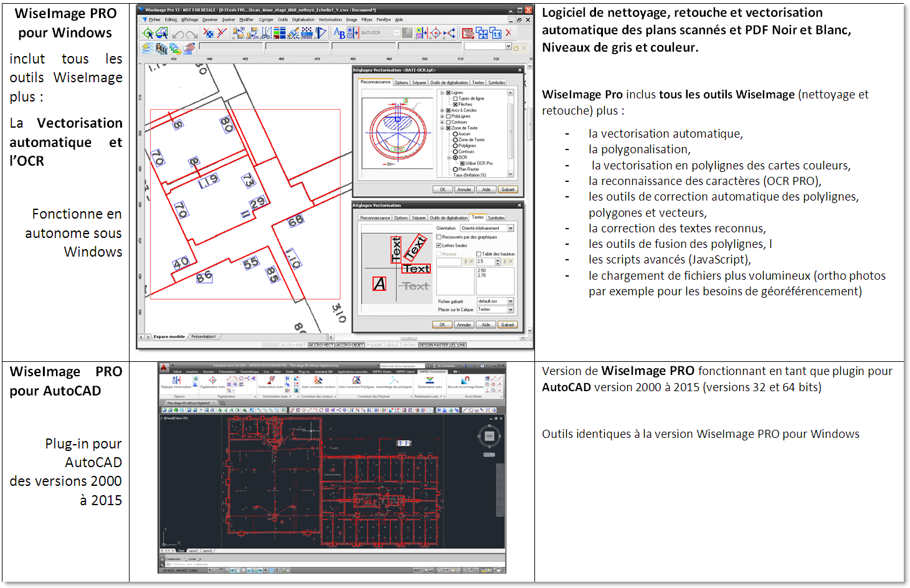
Task: Switch to Présentation1 layout tab
Action: tap(203, 336)
